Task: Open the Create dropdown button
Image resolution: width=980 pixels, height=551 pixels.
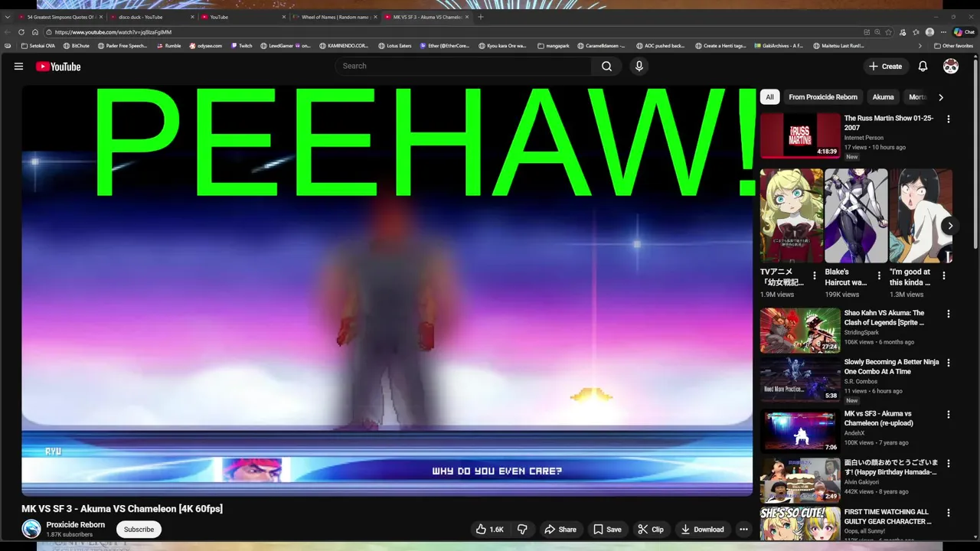Action: click(x=885, y=67)
